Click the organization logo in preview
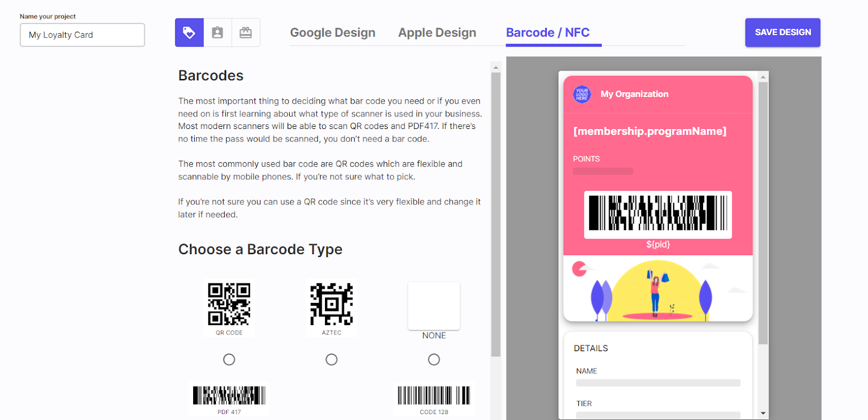868x420 pixels. (x=582, y=94)
